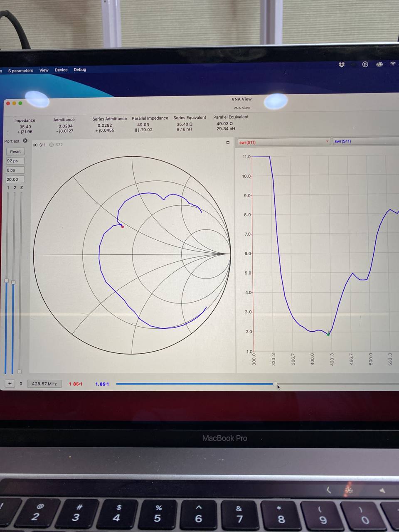Open the Creative Cloud menu bar icon
399x532 pixels.
(x=379, y=64)
